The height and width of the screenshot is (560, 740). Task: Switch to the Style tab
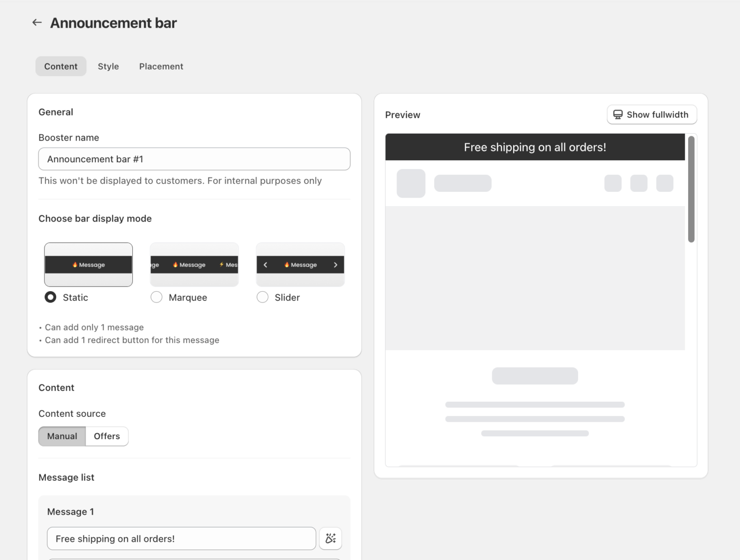[108, 66]
